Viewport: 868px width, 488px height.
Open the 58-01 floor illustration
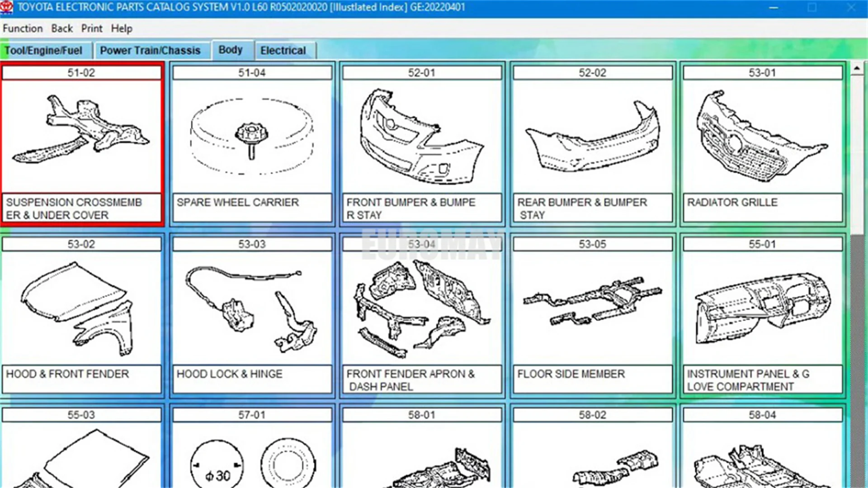(x=422, y=455)
